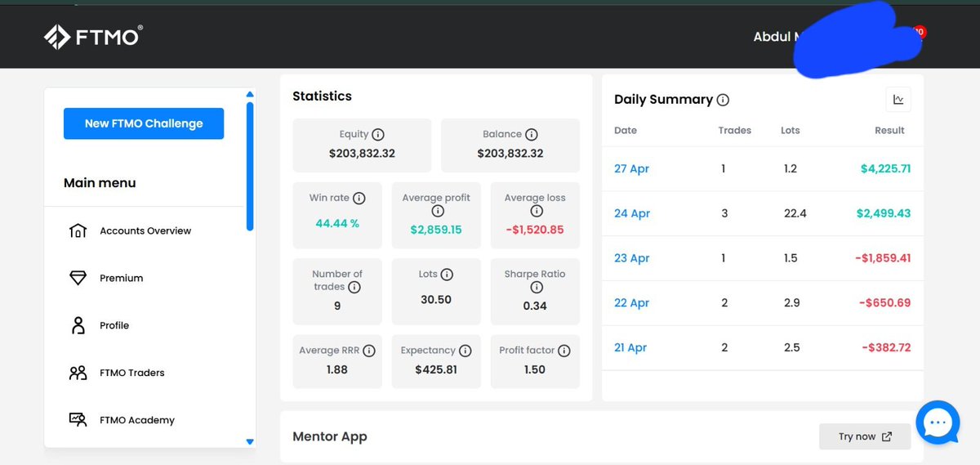Click the -$382.72 result value
This screenshot has height=465, width=980.
[x=886, y=347]
